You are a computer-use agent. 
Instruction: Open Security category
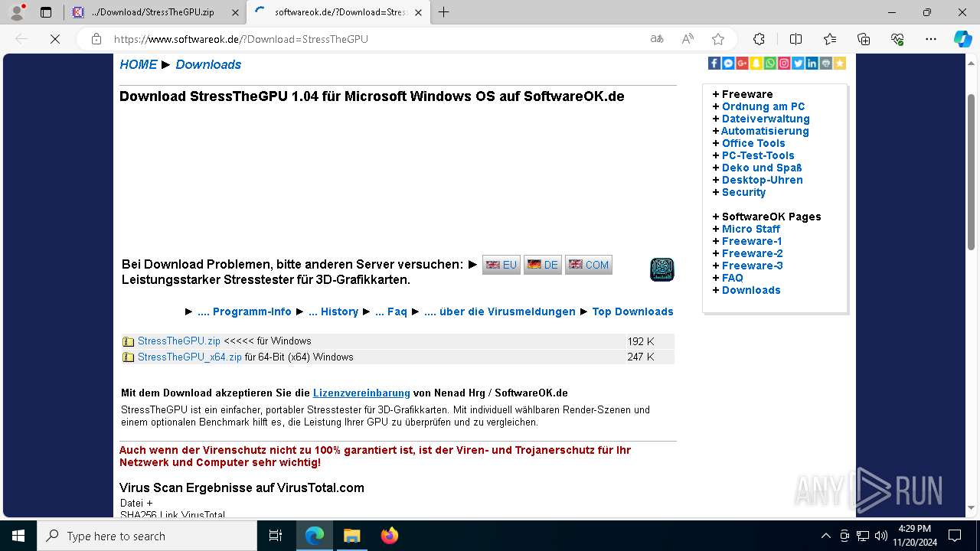743,192
